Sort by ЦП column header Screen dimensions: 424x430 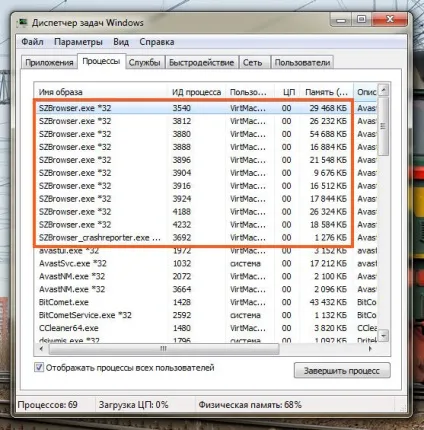pos(288,92)
